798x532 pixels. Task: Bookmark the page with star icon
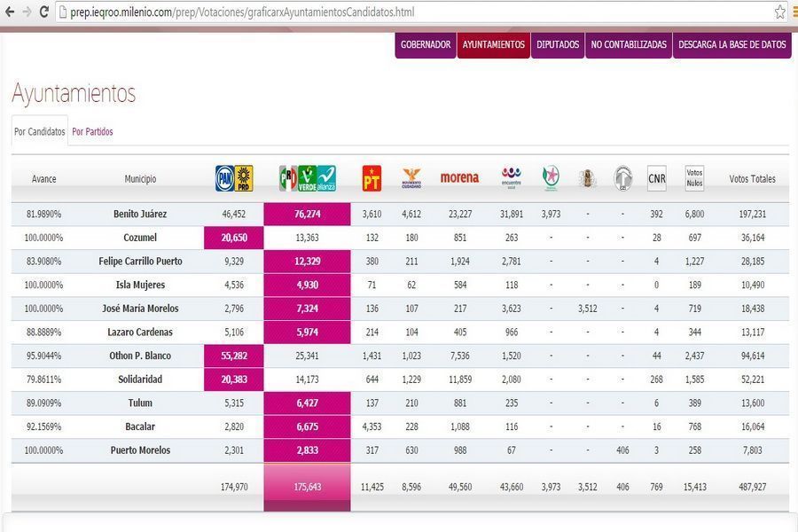(779, 12)
